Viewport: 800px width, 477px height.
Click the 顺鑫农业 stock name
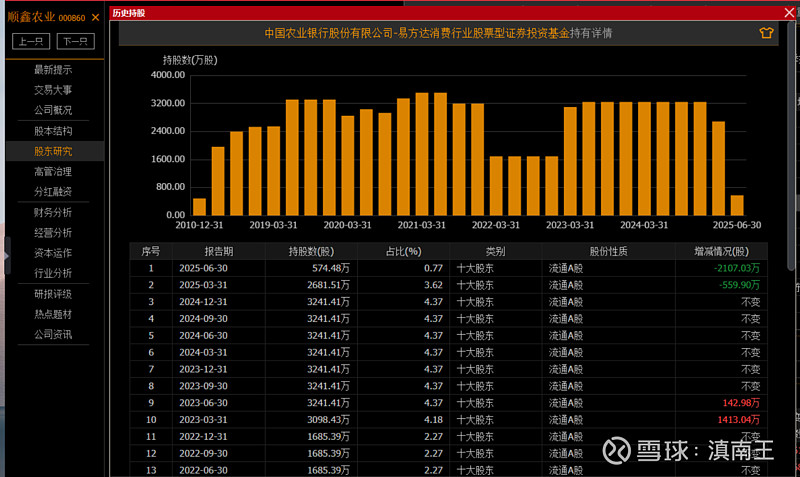(31, 17)
